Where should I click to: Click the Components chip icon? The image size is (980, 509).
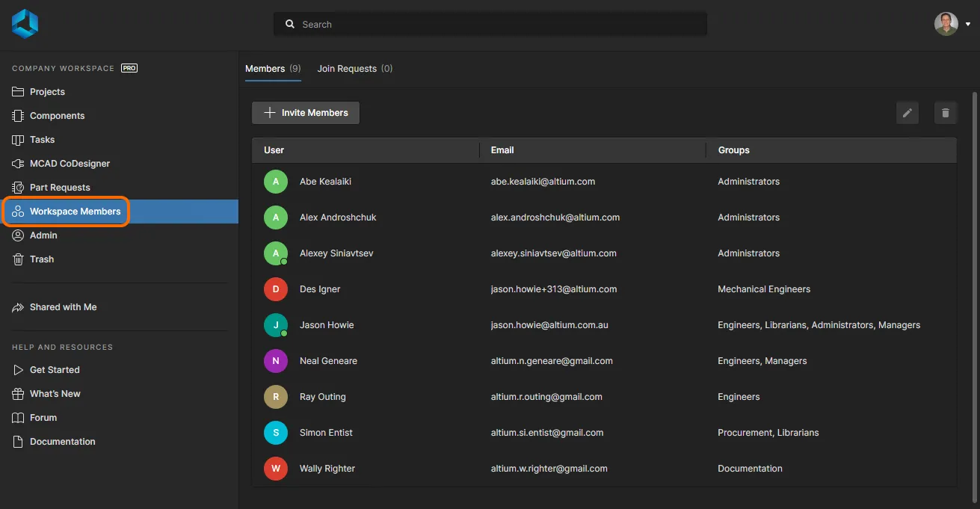19,116
